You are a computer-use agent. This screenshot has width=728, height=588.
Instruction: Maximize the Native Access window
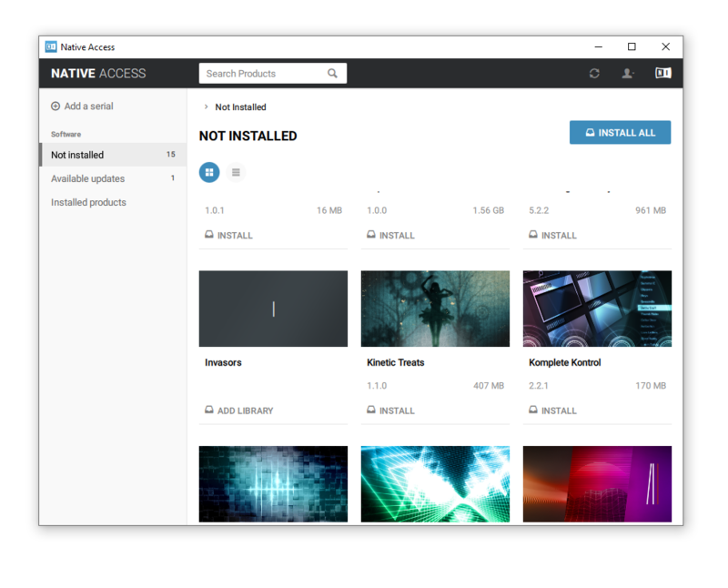point(632,47)
